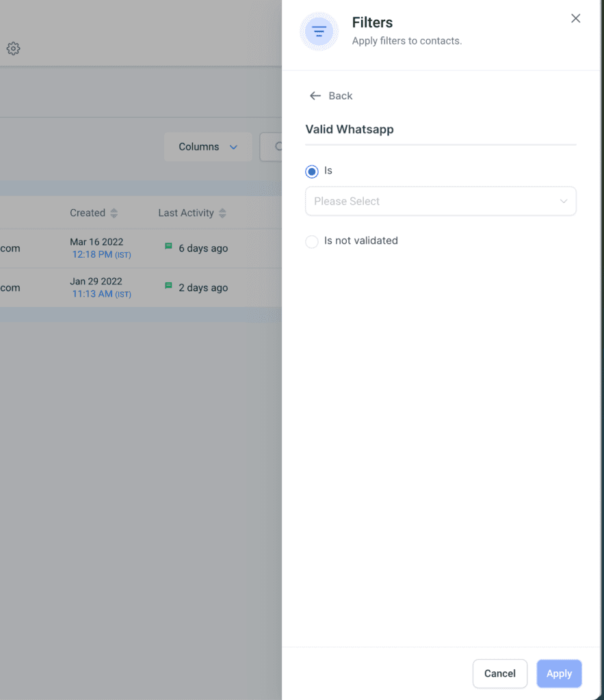Image resolution: width=604 pixels, height=700 pixels.
Task: Open the settings gear icon
Action: click(x=14, y=49)
